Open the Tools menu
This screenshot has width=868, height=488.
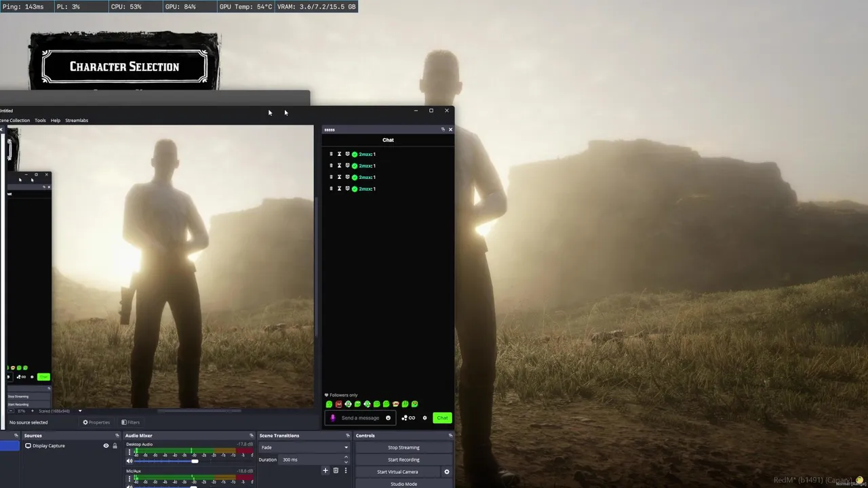pos(40,121)
